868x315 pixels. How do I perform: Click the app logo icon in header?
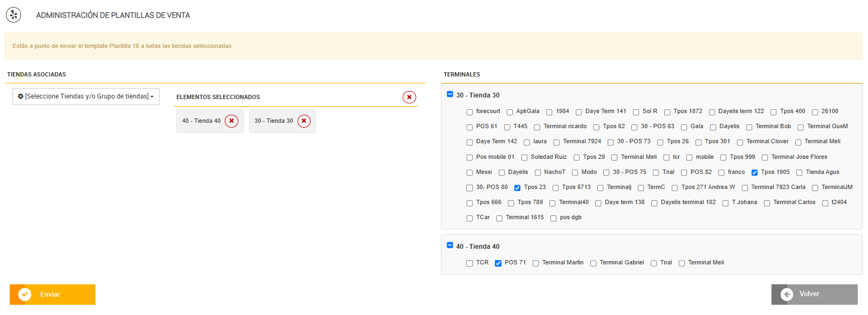coord(13,15)
